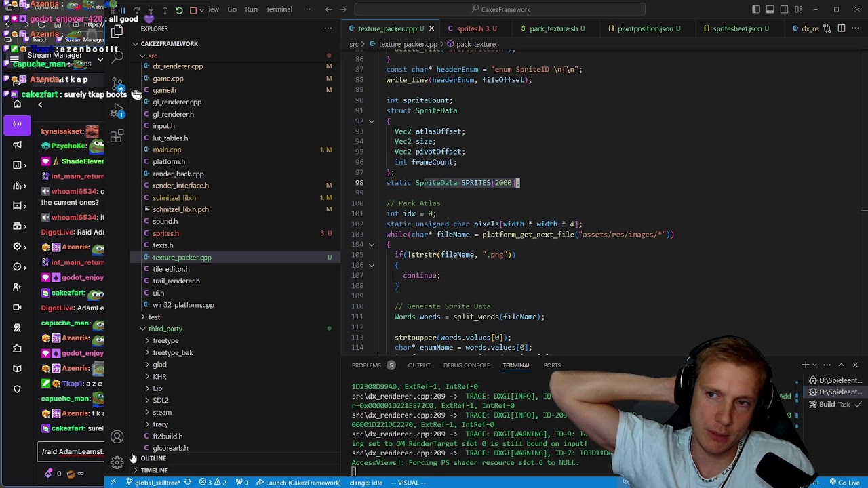
Task: Close the bottom panel
Action: [x=855, y=365]
